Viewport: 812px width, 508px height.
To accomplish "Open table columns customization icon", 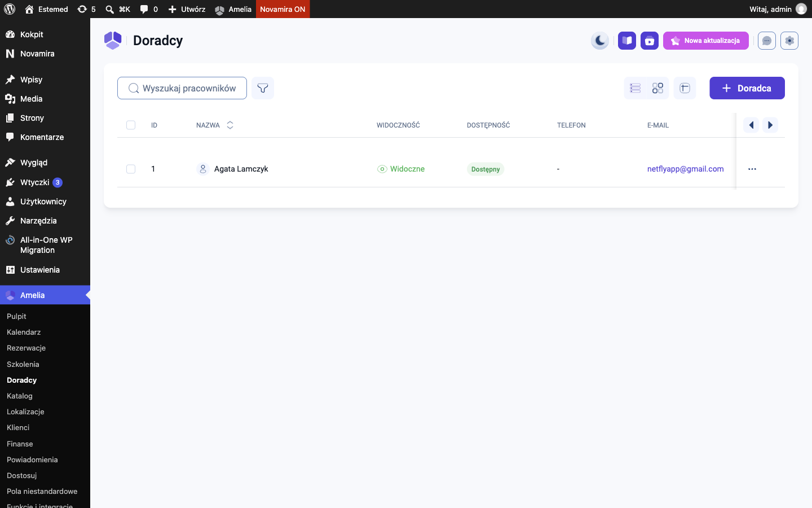I will pos(685,88).
